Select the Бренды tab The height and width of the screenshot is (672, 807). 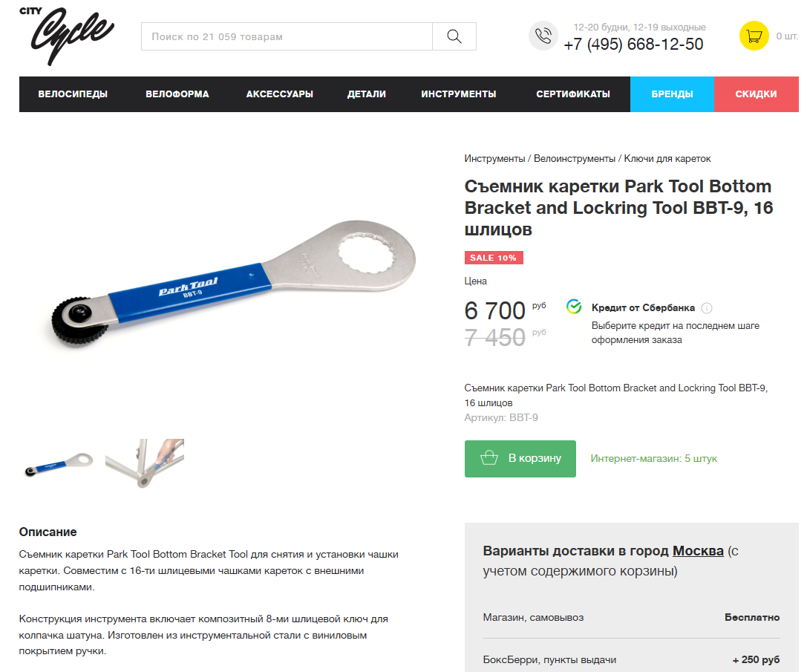pos(672,94)
